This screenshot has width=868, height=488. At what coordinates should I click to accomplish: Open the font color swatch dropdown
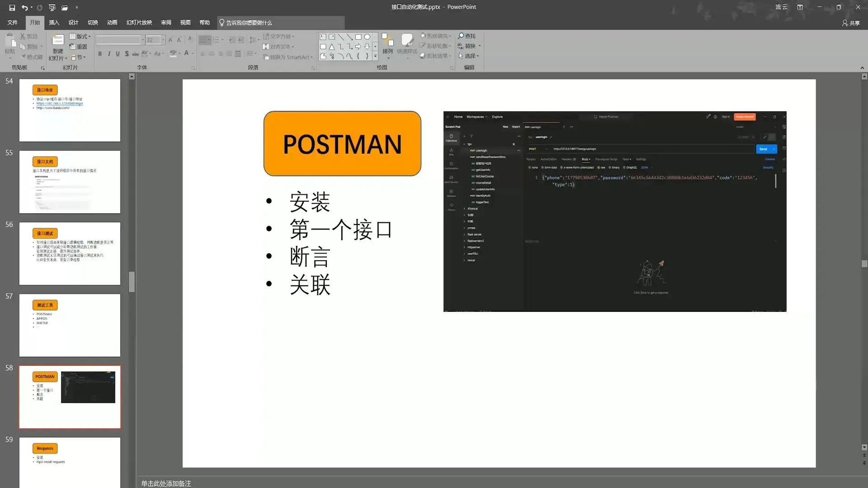[193, 53]
